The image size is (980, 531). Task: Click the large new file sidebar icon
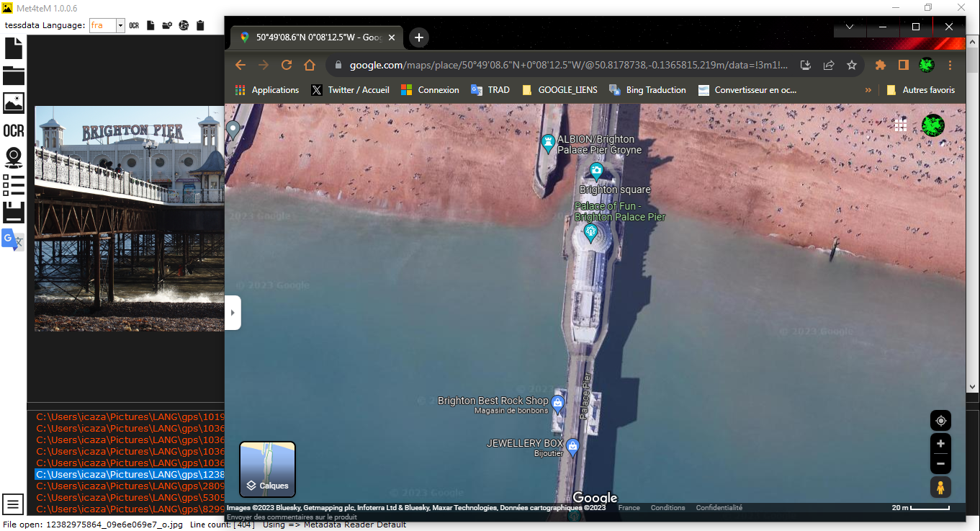click(14, 48)
